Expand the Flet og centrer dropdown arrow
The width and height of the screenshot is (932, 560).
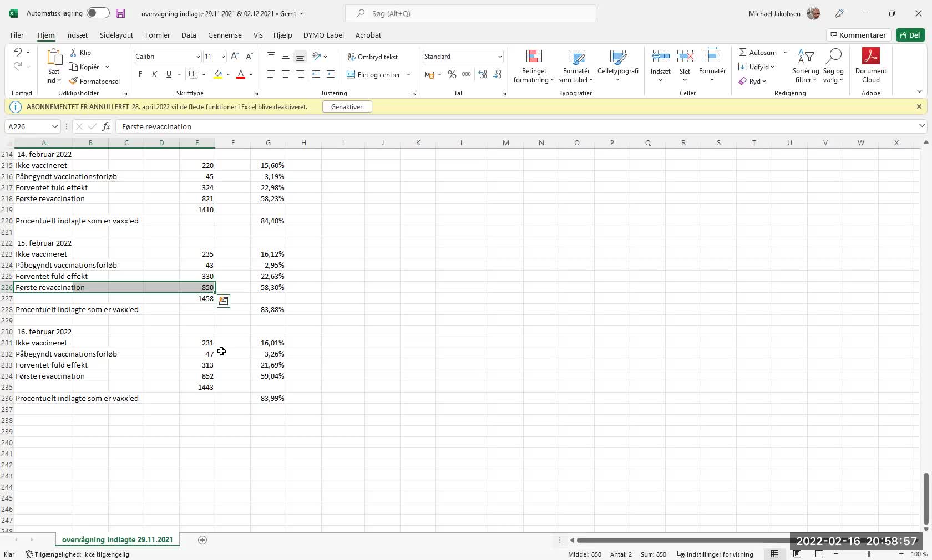(x=408, y=74)
